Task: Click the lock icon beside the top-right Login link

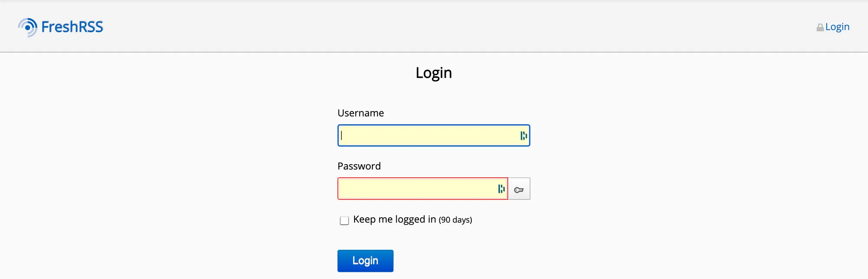Action: pos(819,27)
